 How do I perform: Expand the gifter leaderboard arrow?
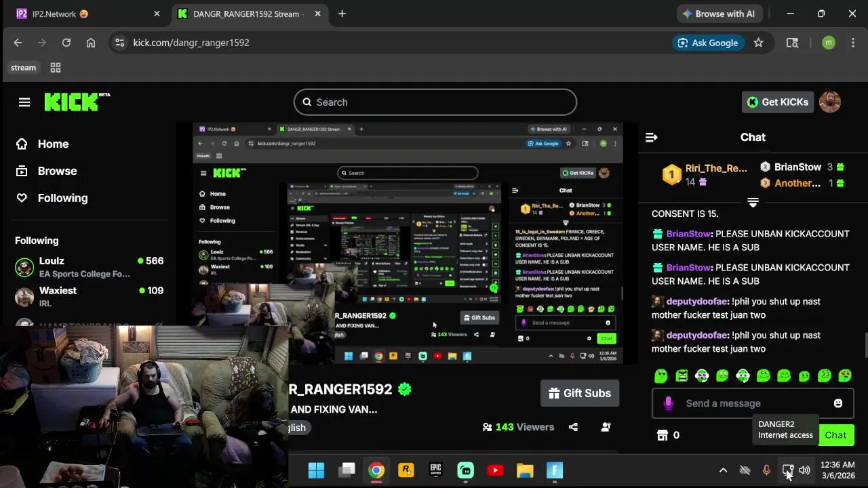point(753,202)
